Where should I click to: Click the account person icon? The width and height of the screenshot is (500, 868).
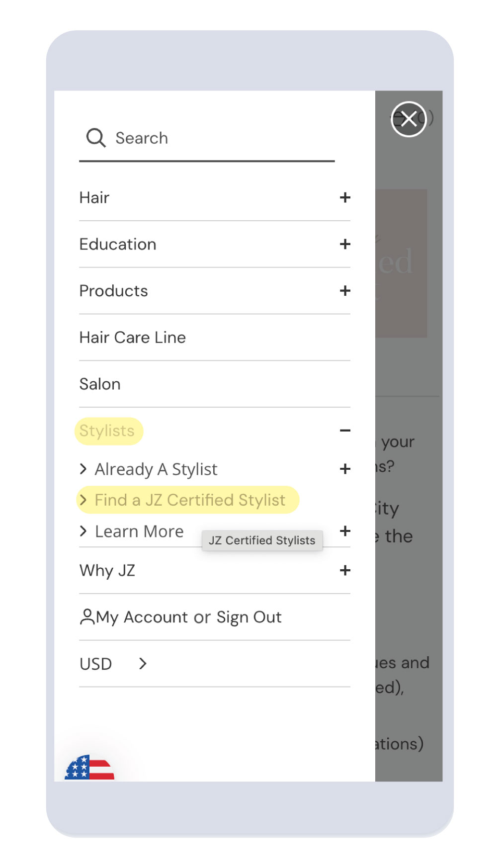(x=87, y=616)
